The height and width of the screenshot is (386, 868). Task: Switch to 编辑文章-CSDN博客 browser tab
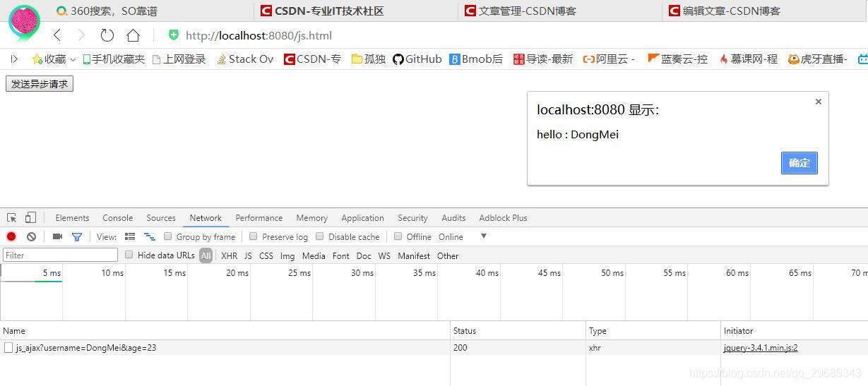765,11
